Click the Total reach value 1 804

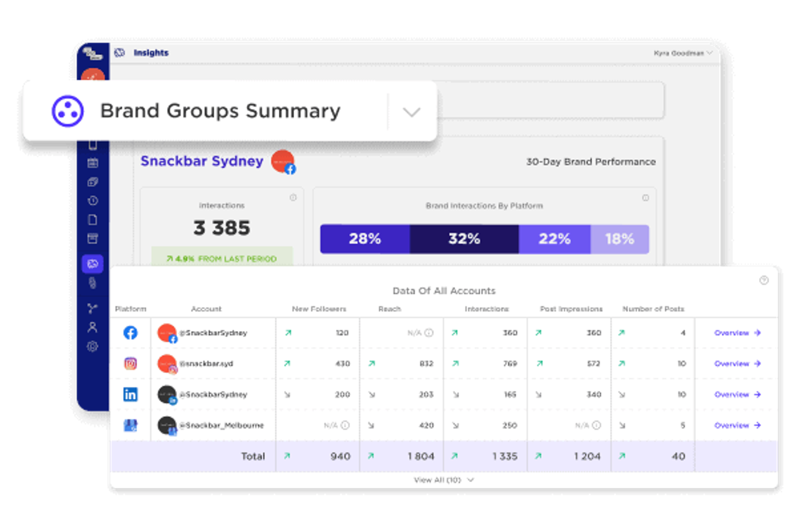click(421, 456)
